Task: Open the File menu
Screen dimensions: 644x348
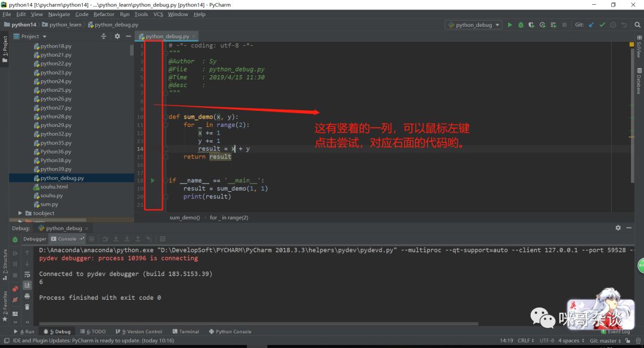Action: tap(7, 14)
